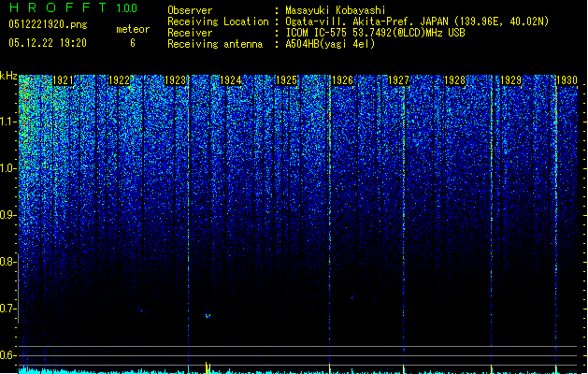This screenshot has width=588, height=374.
Task: Click the 1925 time marker
Action: point(286,80)
